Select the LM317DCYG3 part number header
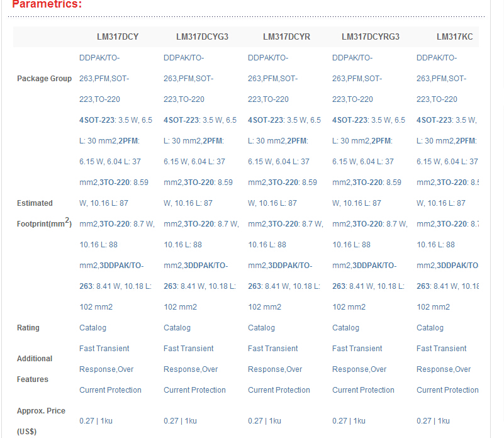 (202, 36)
